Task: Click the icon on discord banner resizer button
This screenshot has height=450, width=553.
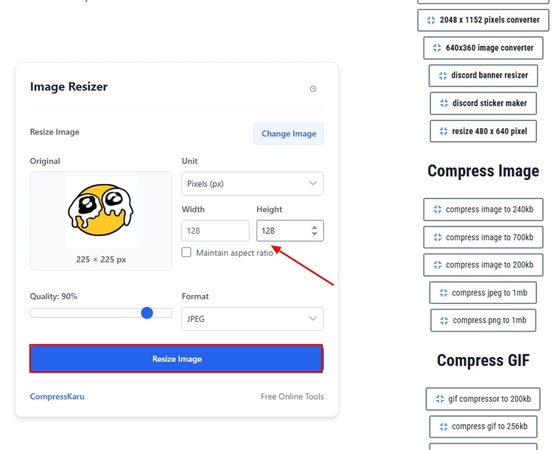Action: [443, 75]
